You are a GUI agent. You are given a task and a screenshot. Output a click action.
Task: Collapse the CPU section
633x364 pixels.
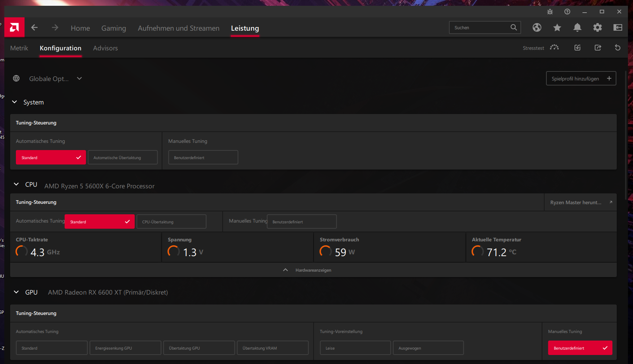[16, 184]
